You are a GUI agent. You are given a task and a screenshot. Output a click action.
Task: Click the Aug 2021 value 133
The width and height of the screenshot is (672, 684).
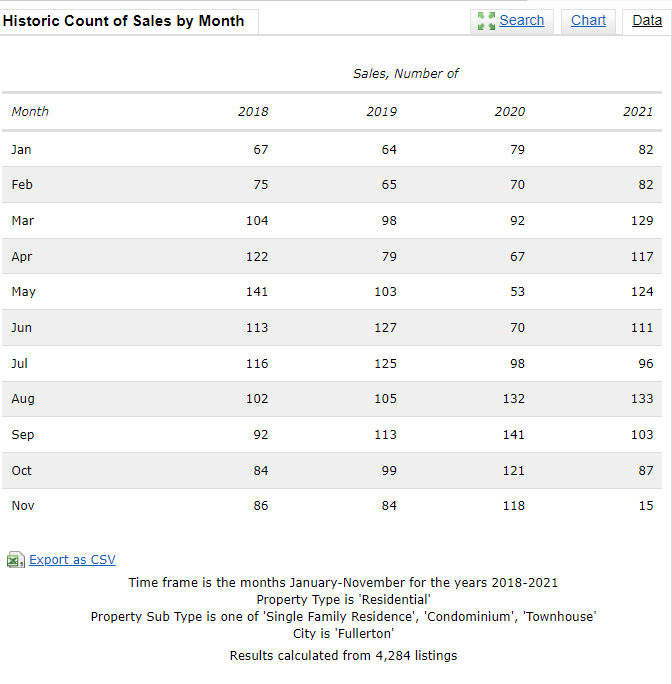point(642,398)
